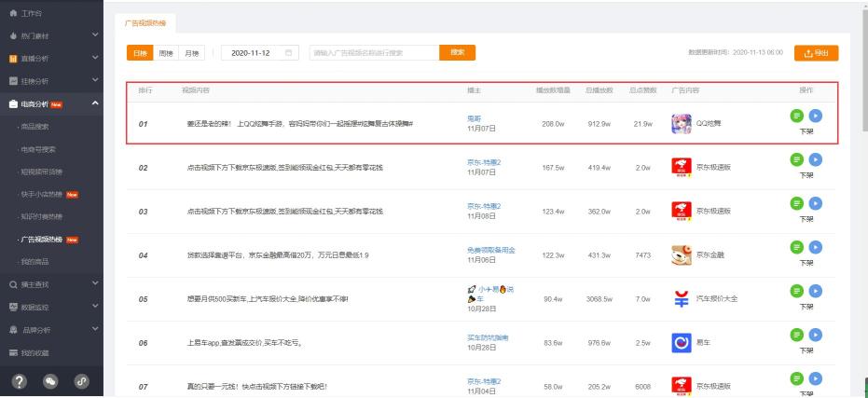Open publisher link 买车防坑指南 in row 06
The width and height of the screenshot is (868, 398).
click(x=488, y=337)
